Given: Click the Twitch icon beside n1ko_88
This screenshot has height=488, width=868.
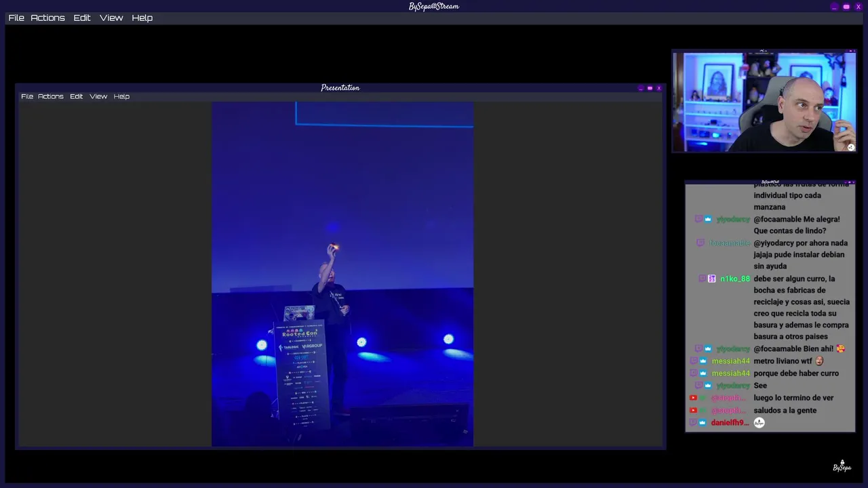Looking at the screenshot, I should click(x=703, y=279).
